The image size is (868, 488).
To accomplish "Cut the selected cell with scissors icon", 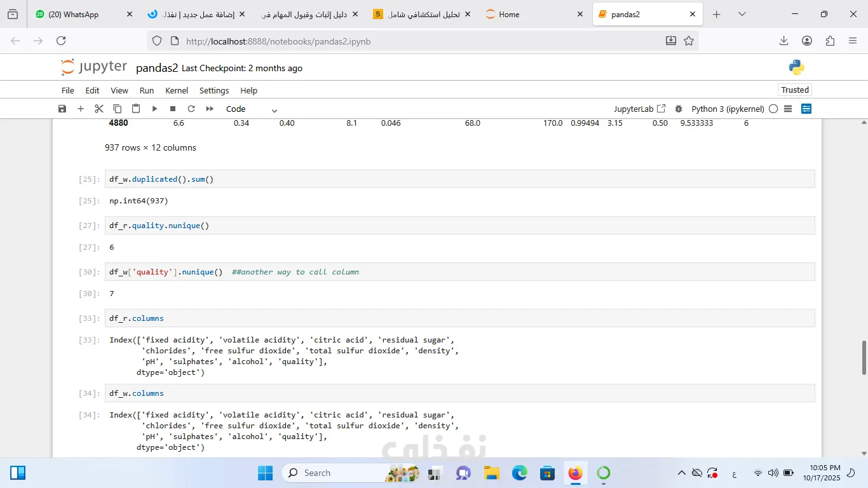I will 98,109.
